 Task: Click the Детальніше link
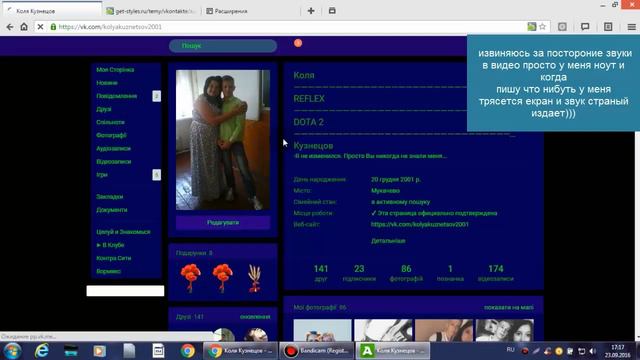pyautogui.click(x=388, y=241)
